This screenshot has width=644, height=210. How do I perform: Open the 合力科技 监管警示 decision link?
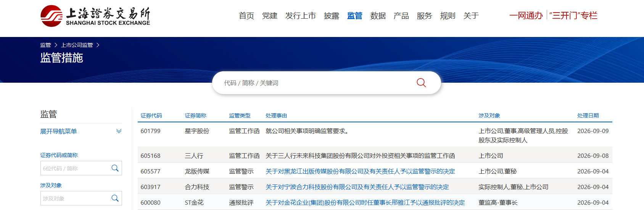pos(357,187)
